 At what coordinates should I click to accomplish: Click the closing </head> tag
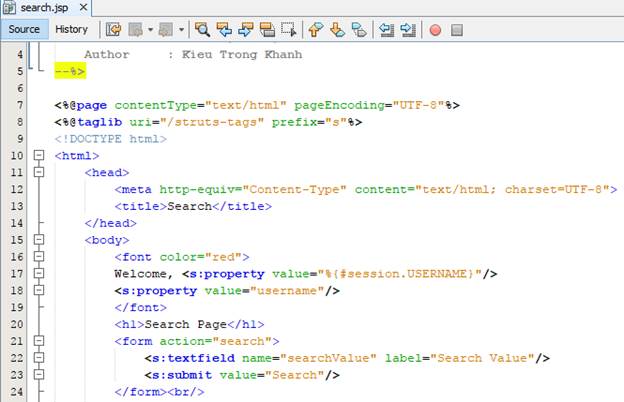click(111, 223)
